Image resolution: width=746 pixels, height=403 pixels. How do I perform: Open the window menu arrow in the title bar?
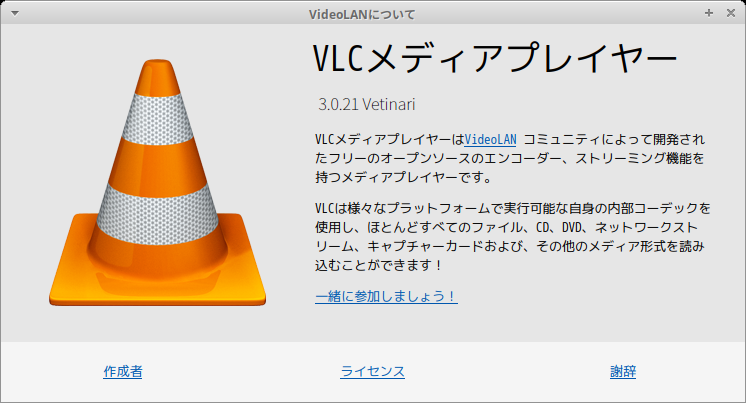pos(15,13)
